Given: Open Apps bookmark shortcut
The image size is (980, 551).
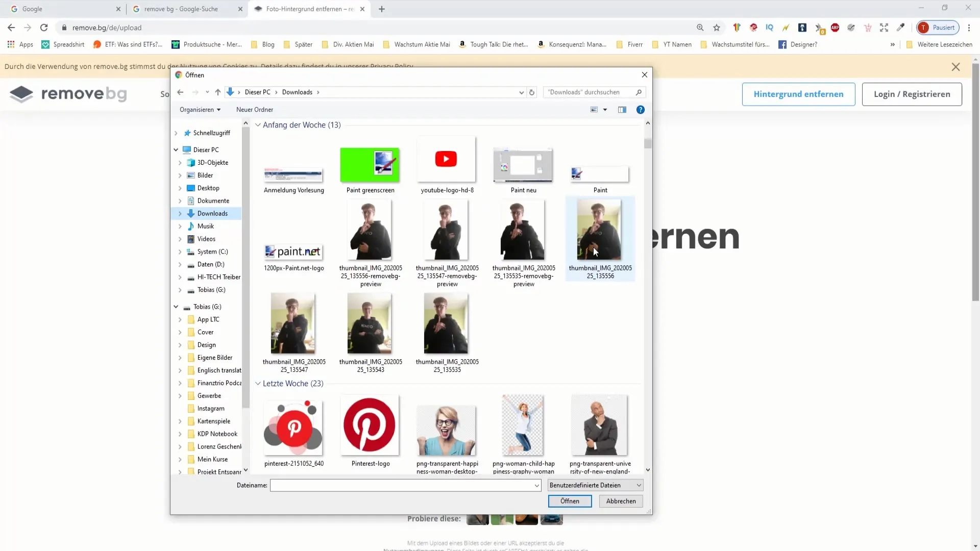Looking at the screenshot, I should (20, 44).
